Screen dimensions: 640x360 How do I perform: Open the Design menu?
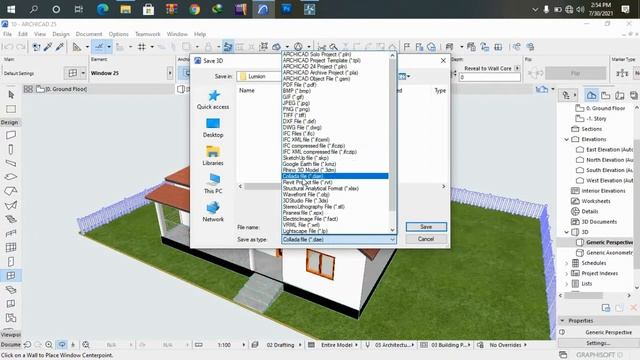coord(61,34)
